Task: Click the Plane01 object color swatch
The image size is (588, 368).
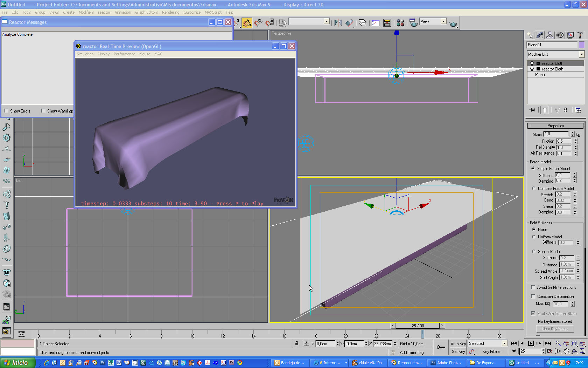Action: click(582, 45)
